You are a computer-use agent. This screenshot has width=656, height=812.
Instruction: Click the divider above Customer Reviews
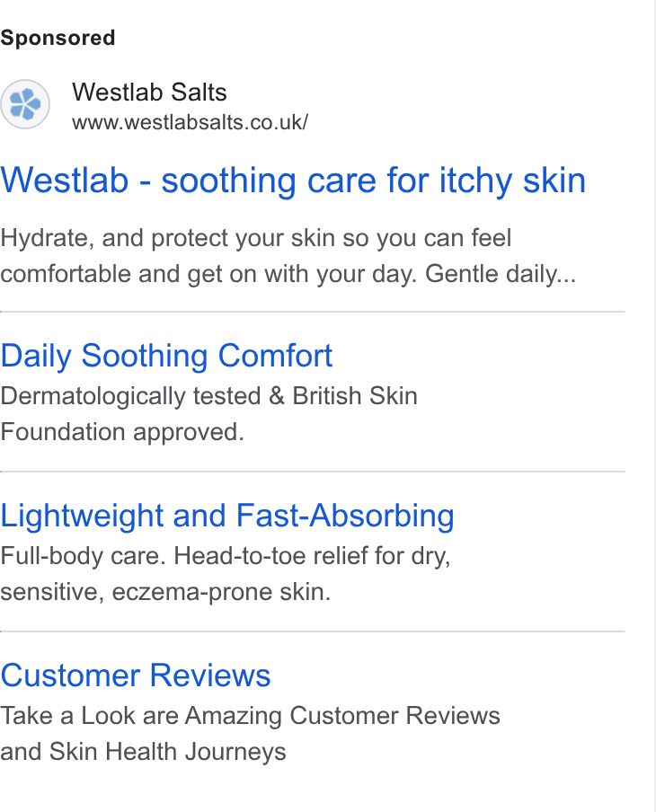coord(313,631)
